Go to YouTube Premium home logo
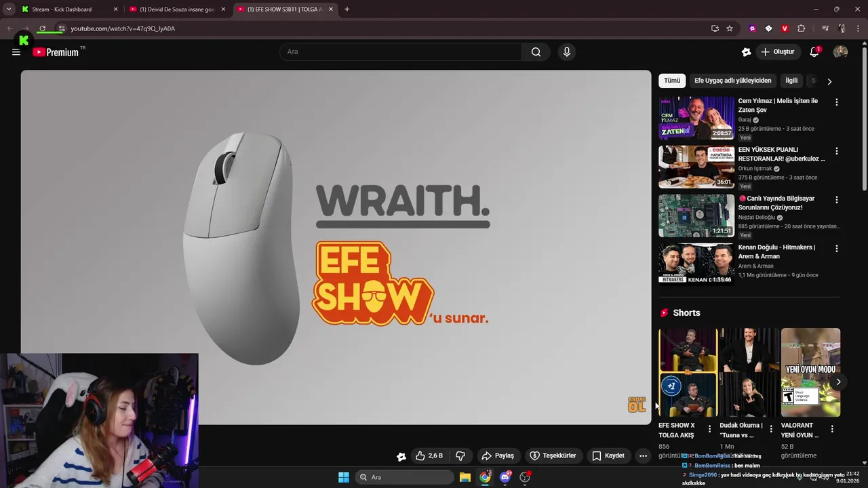This screenshot has width=868, height=488. [x=56, y=52]
